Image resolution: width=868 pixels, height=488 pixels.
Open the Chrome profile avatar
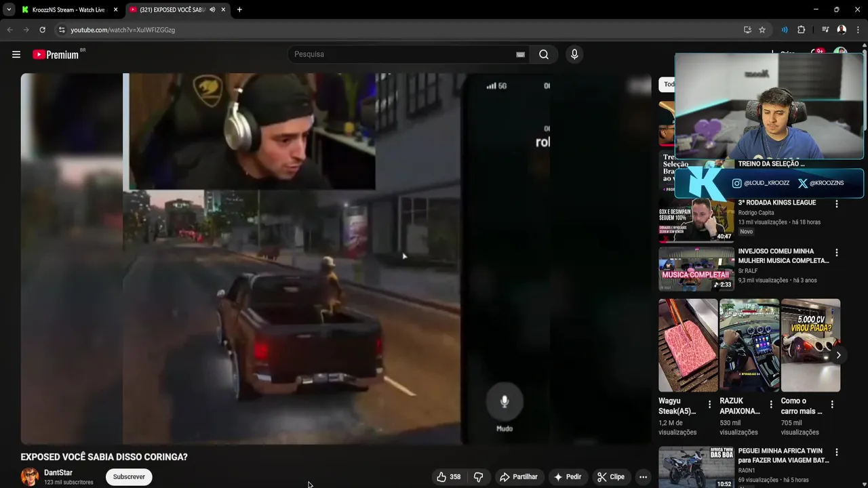[x=842, y=30]
